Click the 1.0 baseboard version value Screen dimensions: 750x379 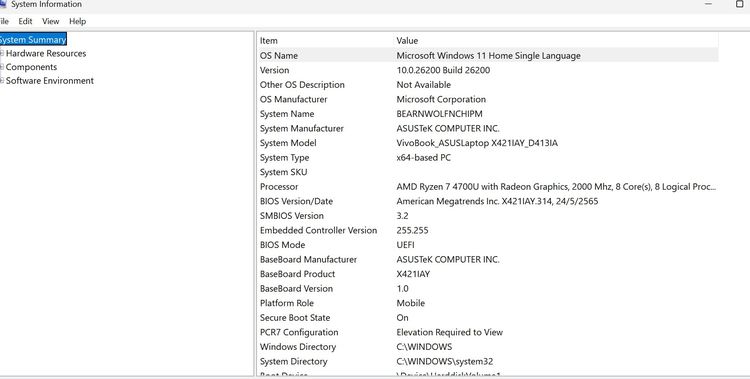coord(403,289)
